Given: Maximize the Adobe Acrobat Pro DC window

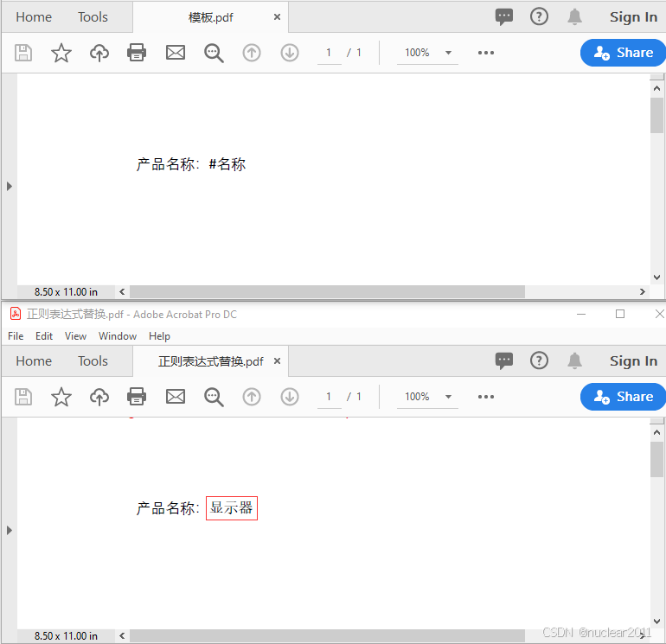Looking at the screenshot, I should coord(620,314).
